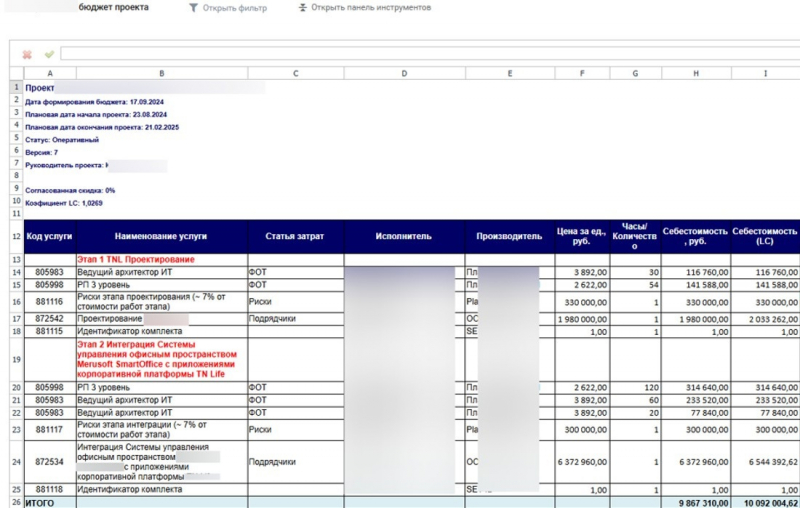Select column F header

580,73
